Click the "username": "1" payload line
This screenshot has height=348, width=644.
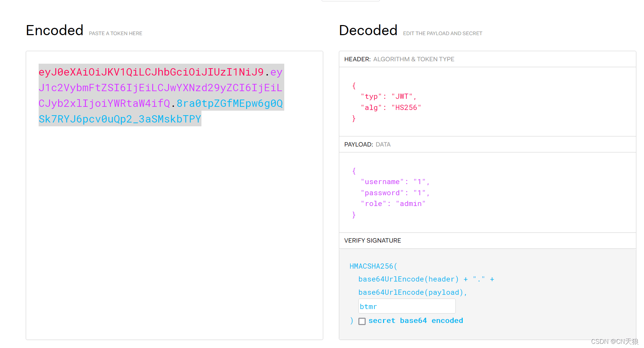click(395, 182)
